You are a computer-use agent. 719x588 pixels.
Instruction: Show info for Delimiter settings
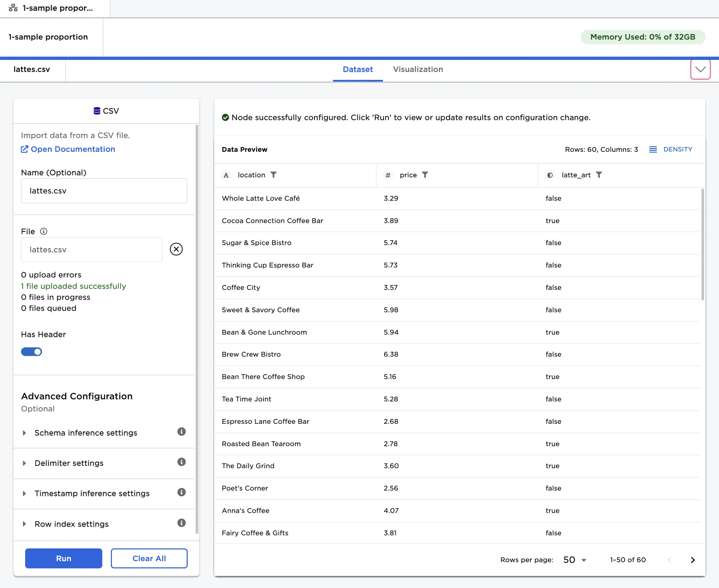point(181,462)
